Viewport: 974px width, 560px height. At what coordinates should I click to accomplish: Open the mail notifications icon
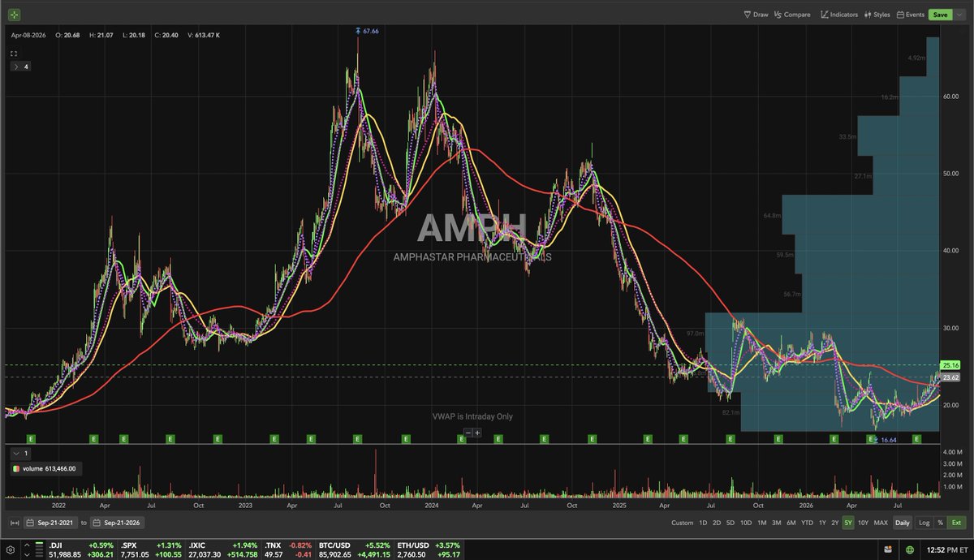coord(887,549)
